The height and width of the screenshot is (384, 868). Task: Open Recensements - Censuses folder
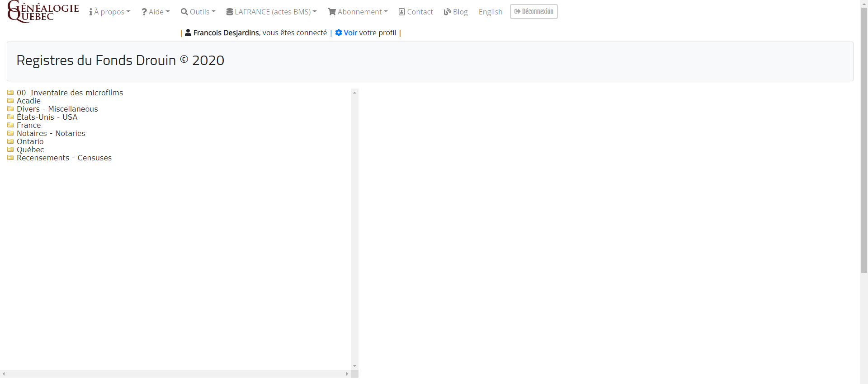point(64,158)
